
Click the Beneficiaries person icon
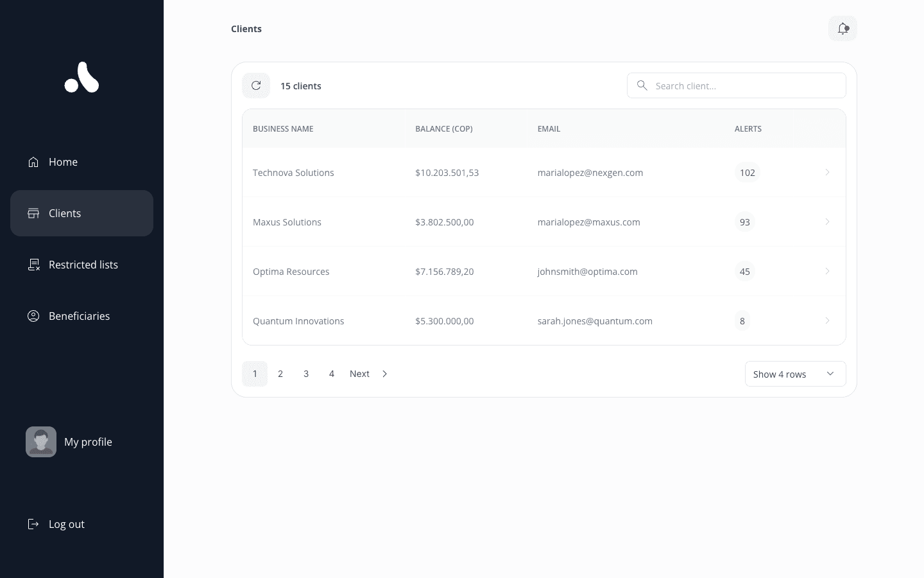tap(33, 316)
